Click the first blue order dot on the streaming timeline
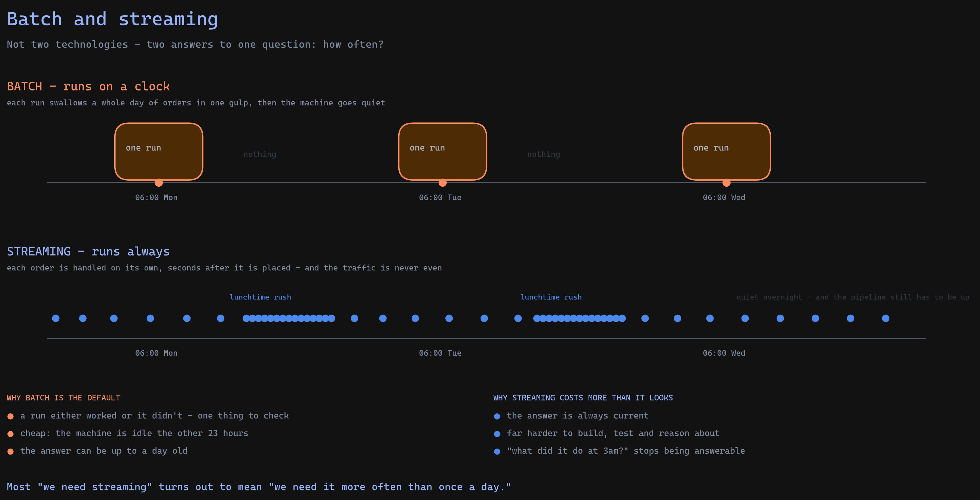This screenshot has height=500, width=980. tap(56, 318)
